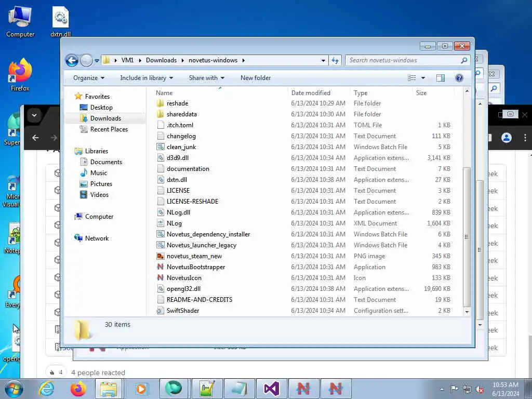Viewport: 532px width, 399px height.
Task: Select the .itch.toml file
Action: tap(180, 125)
